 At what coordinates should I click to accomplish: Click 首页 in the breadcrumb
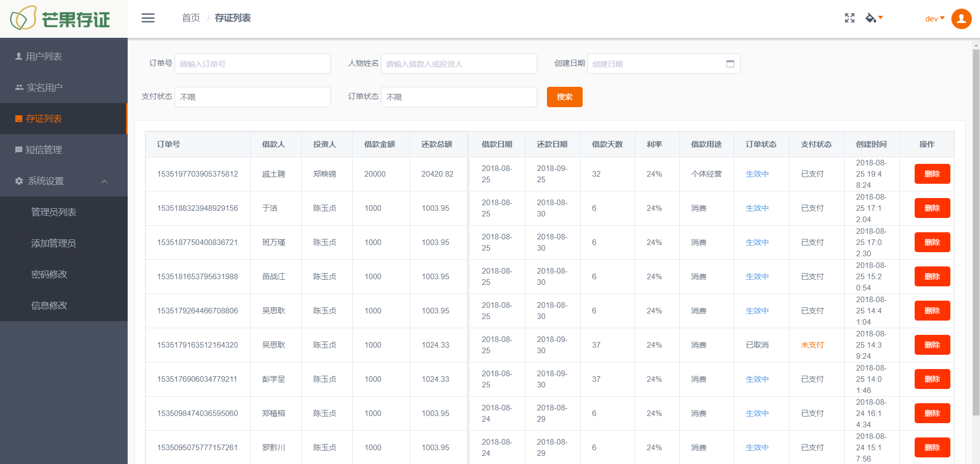pos(191,18)
